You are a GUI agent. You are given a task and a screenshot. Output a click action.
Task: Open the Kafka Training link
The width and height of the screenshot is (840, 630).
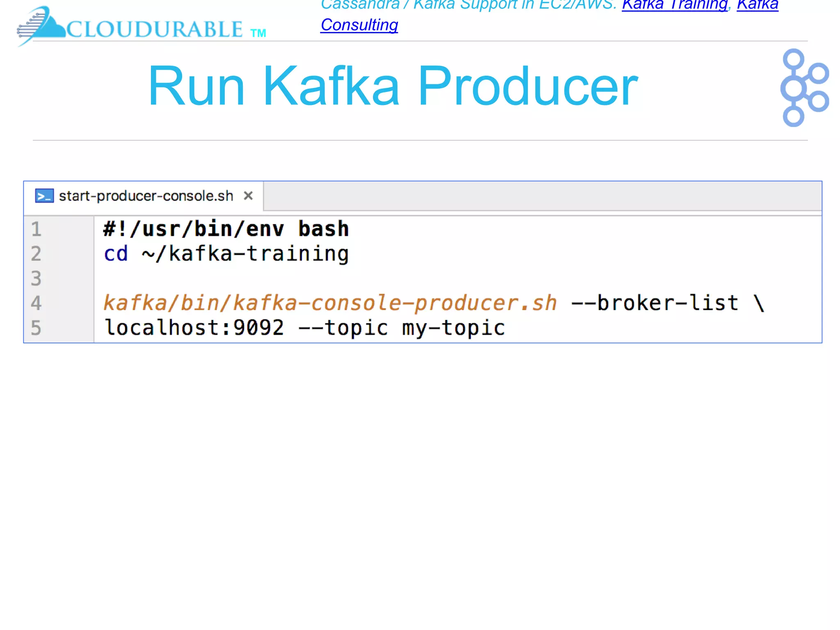pos(675,5)
